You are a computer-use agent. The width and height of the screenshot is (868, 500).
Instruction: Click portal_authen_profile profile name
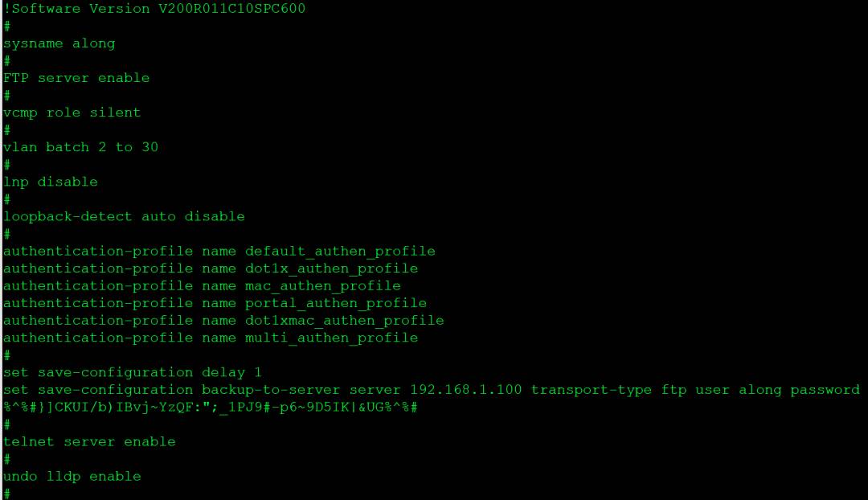(x=335, y=303)
